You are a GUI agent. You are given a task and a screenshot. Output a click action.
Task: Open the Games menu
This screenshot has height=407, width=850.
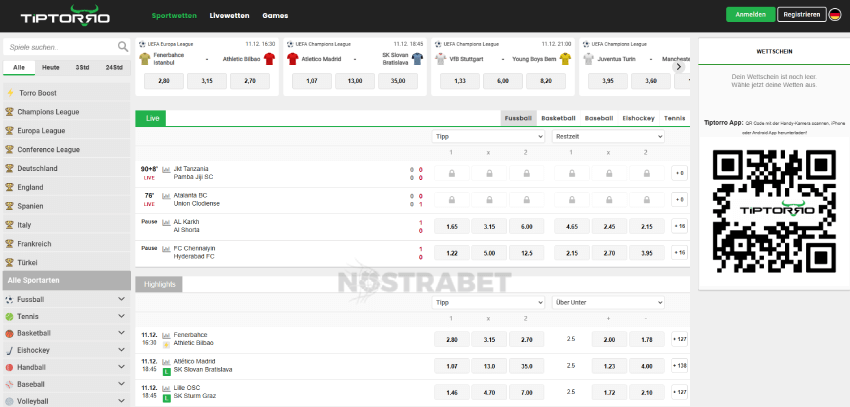(275, 16)
